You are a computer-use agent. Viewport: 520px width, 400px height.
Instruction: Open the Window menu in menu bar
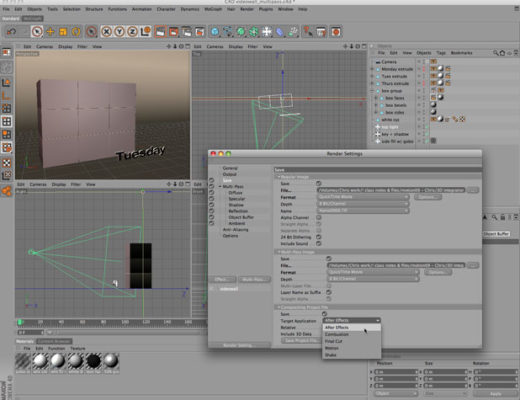click(286, 9)
